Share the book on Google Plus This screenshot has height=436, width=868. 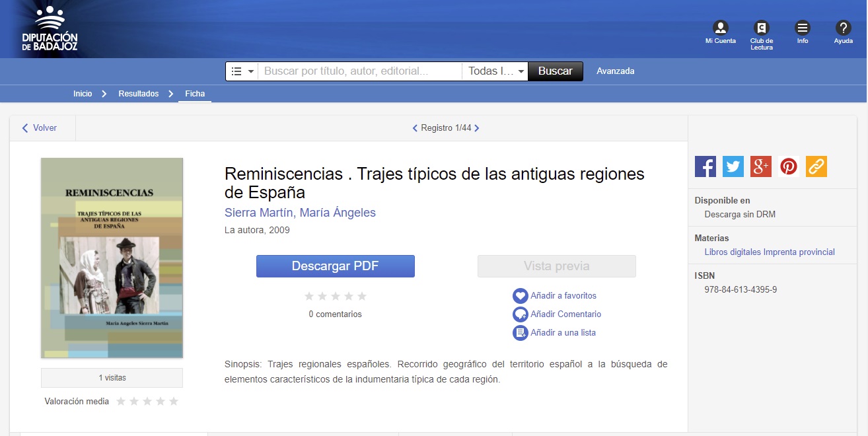click(x=761, y=166)
